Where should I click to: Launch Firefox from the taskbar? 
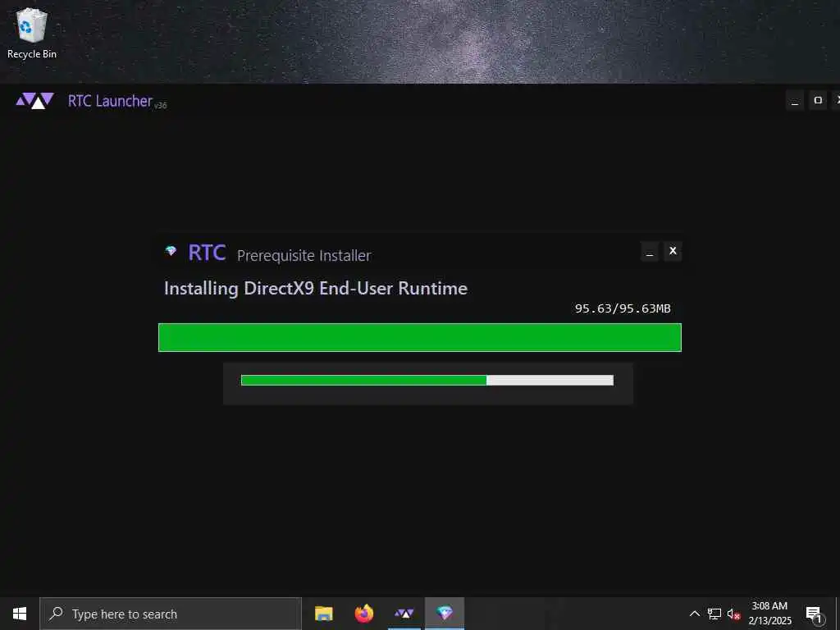[363, 614]
